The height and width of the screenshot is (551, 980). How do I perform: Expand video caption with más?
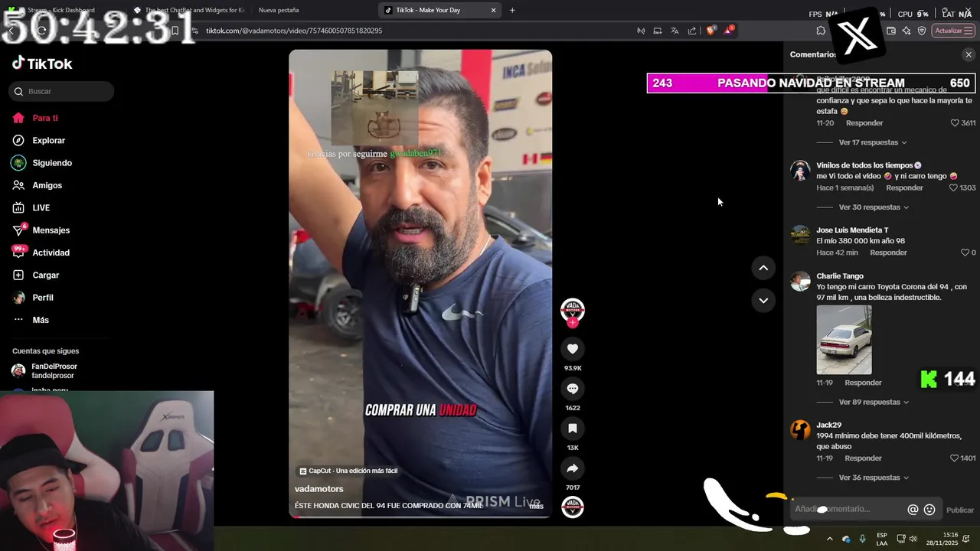536,506
